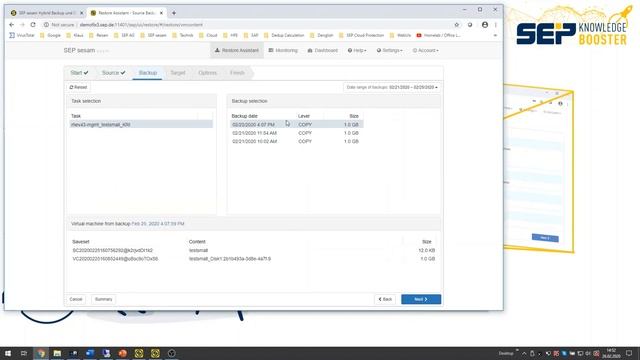Open the Restore Assistant navigation item
This screenshot has height=360, width=640.
point(237,51)
